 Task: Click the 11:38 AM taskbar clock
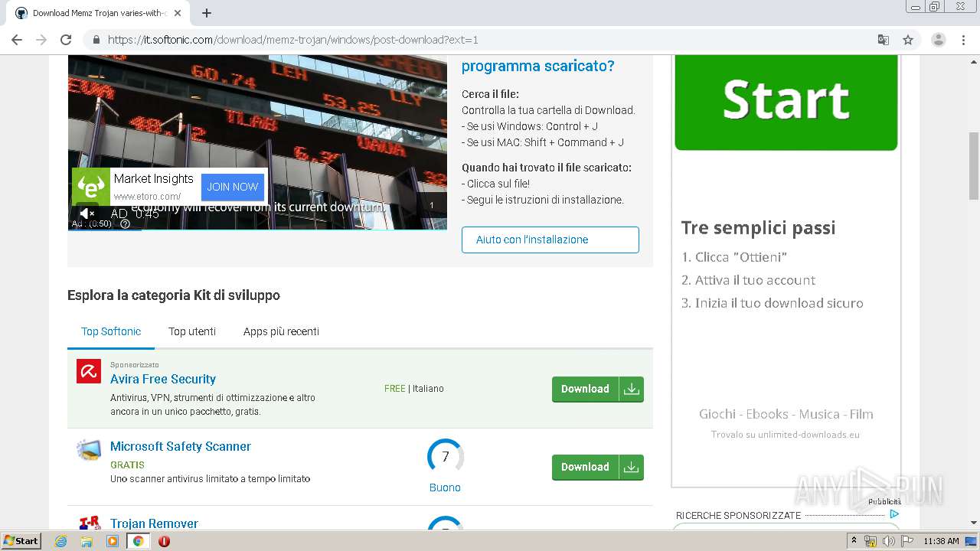pyautogui.click(x=941, y=541)
